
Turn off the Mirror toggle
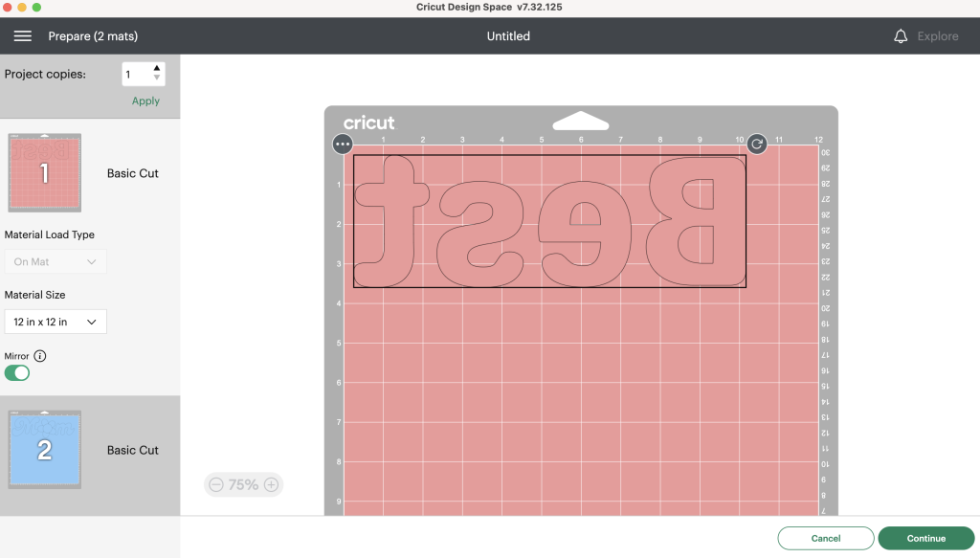17,373
